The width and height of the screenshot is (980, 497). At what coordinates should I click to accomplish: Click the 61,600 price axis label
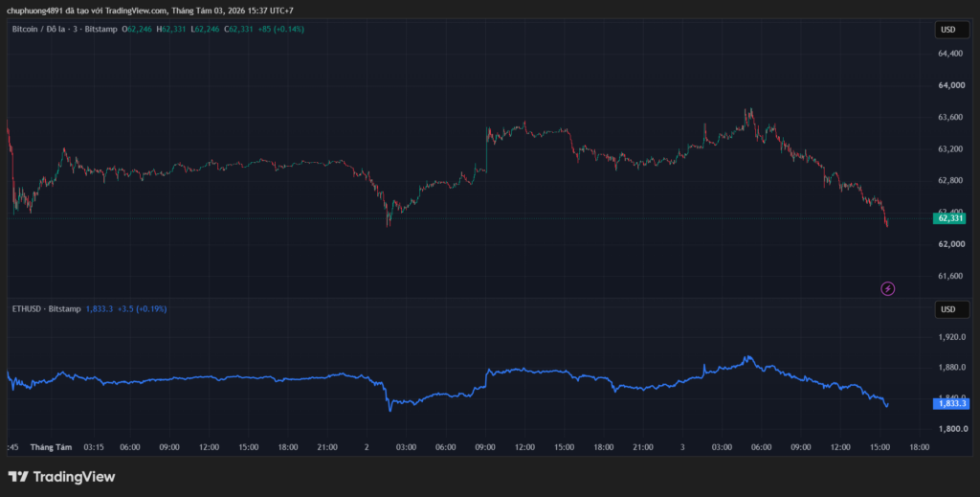click(x=950, y=277)
